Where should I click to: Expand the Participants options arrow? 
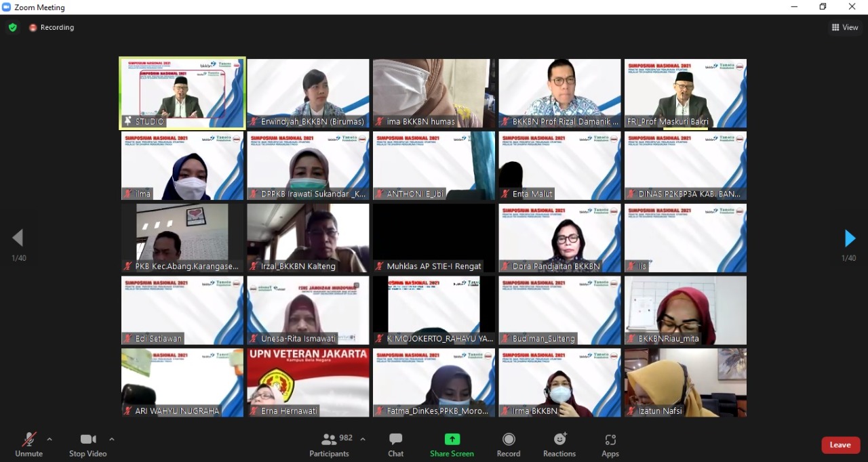point(363,439)
